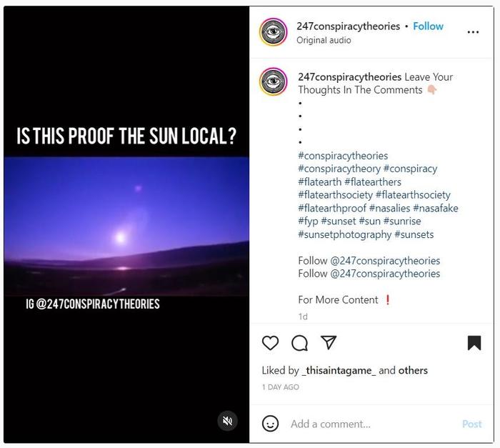Like the post with the heart icon

click(x=270, y=343)
